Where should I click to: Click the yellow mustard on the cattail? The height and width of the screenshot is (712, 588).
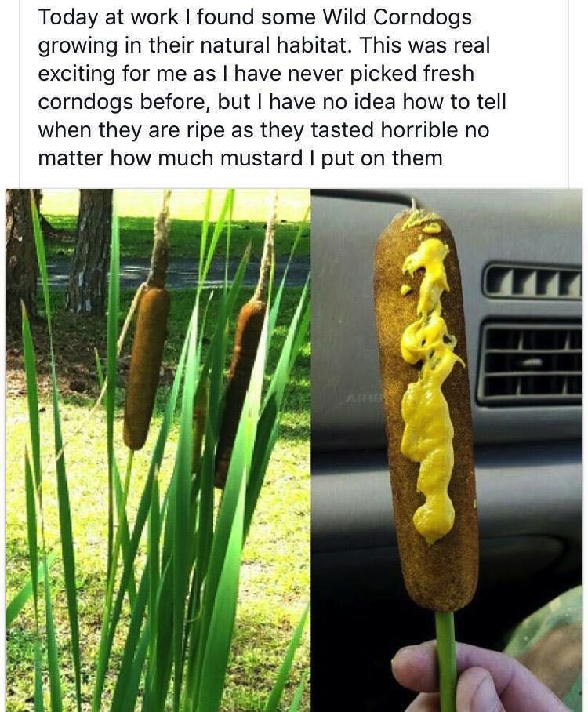(x=430, y=383)
